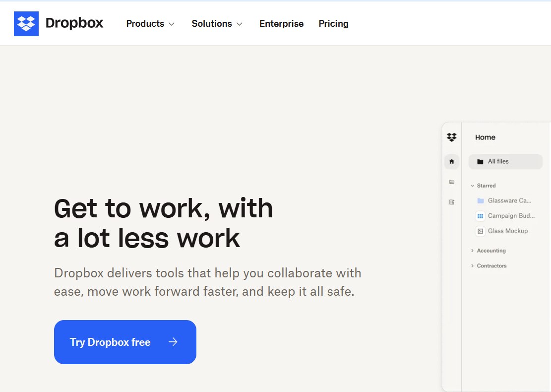The width and height of the screenshot is (551, 392).
Task: Select the Home icon in app sidebar
Action: click(x=451, y=161)
